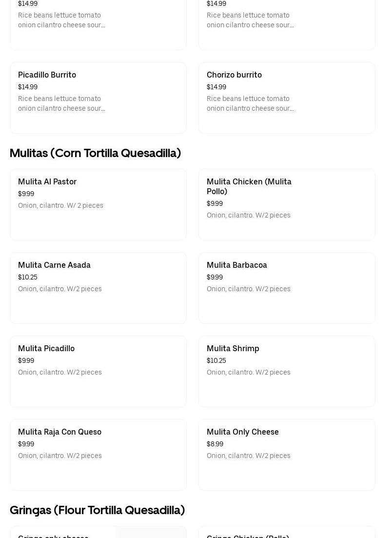Click Mulita Al Pastor description text

[60, 206]
